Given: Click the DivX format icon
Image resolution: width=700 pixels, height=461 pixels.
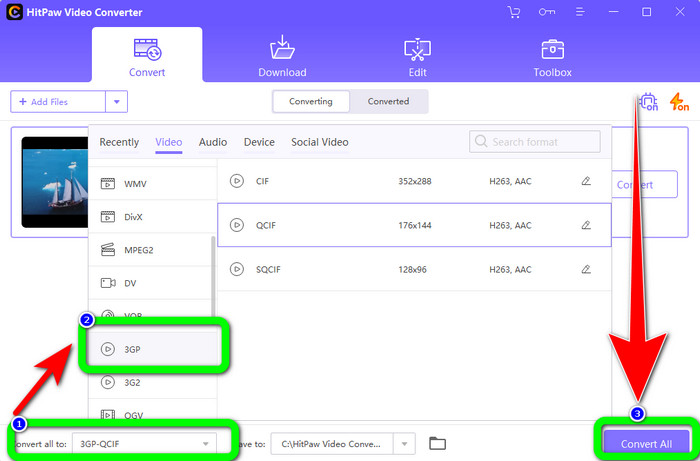Looking at the screenshot, I should tap(108, 217).
